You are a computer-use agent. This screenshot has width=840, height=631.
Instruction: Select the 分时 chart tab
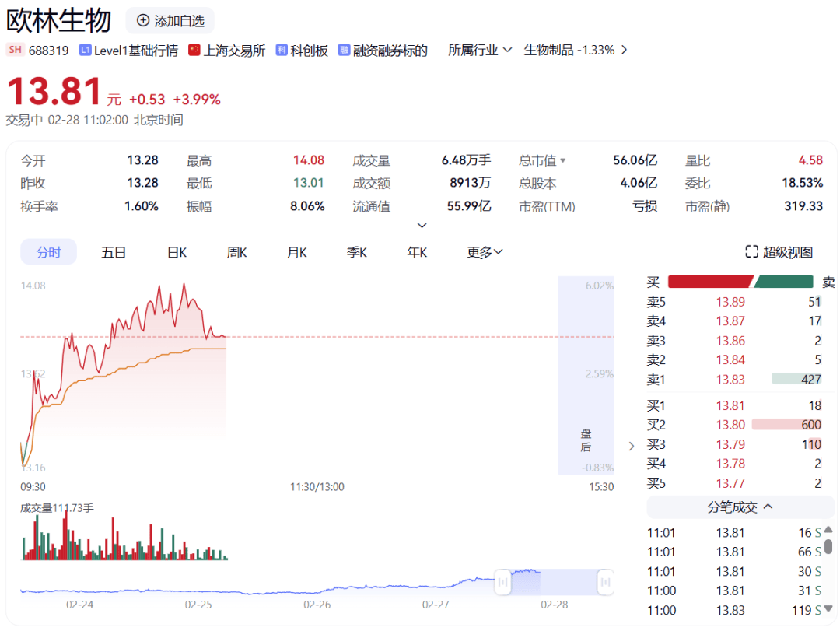49,252
